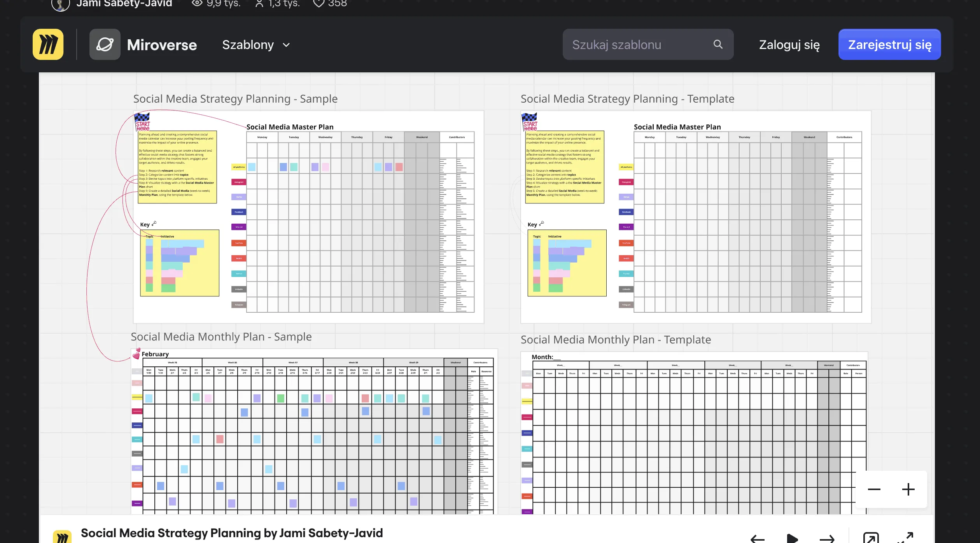The image size is (980, 543).
Task: Select the Telegram label in Sample plan
Action: pos(239,305)
